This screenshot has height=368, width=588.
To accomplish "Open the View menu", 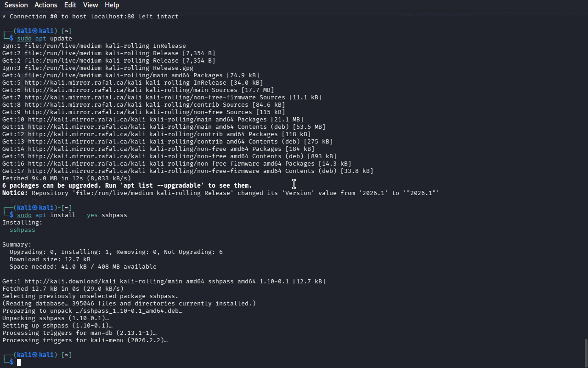I will (x=90, y=5).
